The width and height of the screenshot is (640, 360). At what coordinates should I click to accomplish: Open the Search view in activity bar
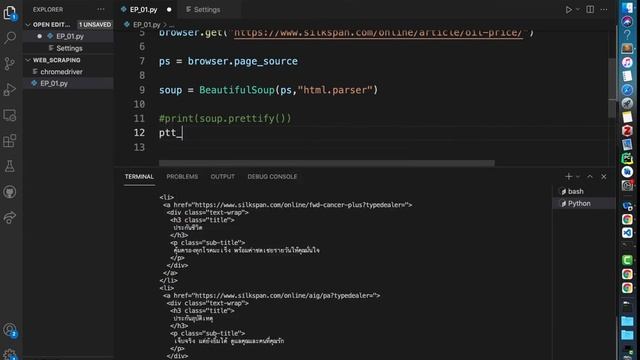(x=9, y=38)
